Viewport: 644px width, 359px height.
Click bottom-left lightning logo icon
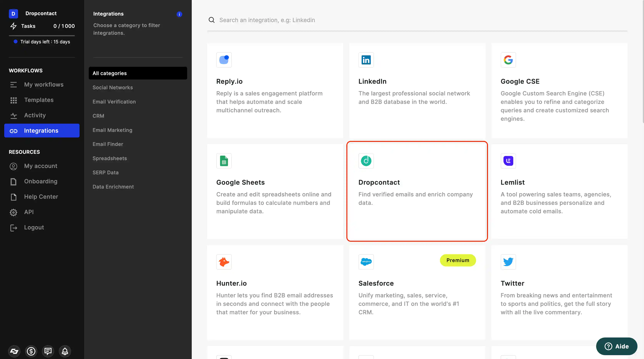14,351
